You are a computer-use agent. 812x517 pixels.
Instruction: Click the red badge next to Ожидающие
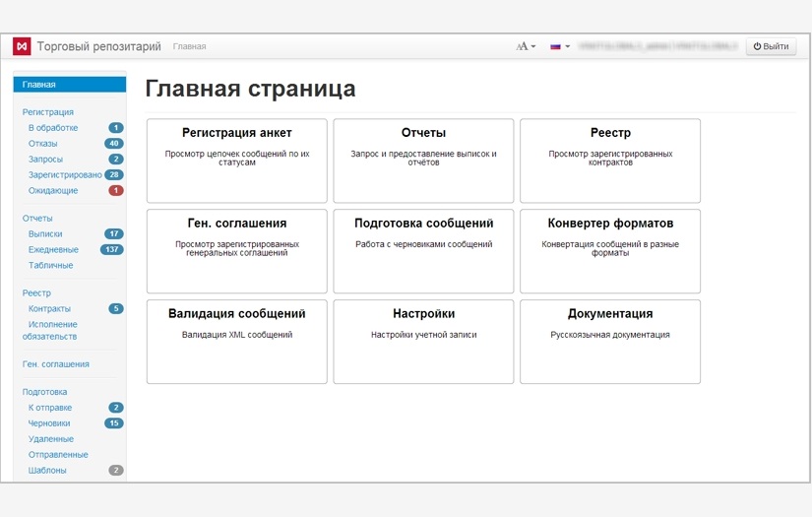click(116, 190)
